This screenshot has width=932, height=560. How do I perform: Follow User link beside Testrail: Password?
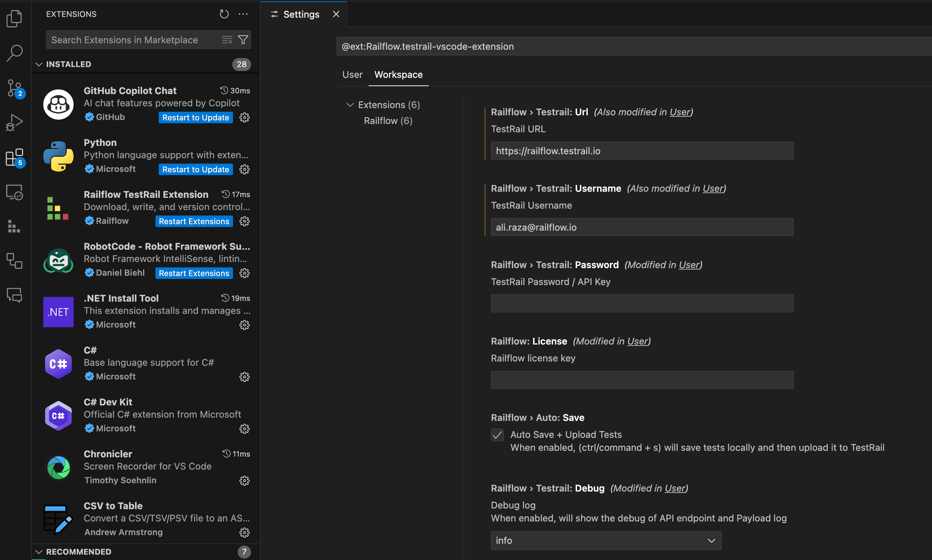coord(689,265)
